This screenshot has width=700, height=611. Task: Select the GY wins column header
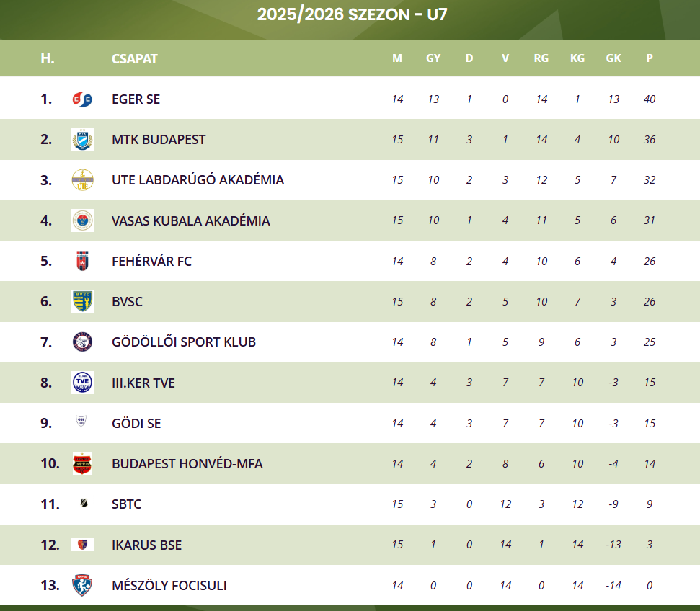click(433, 59)
